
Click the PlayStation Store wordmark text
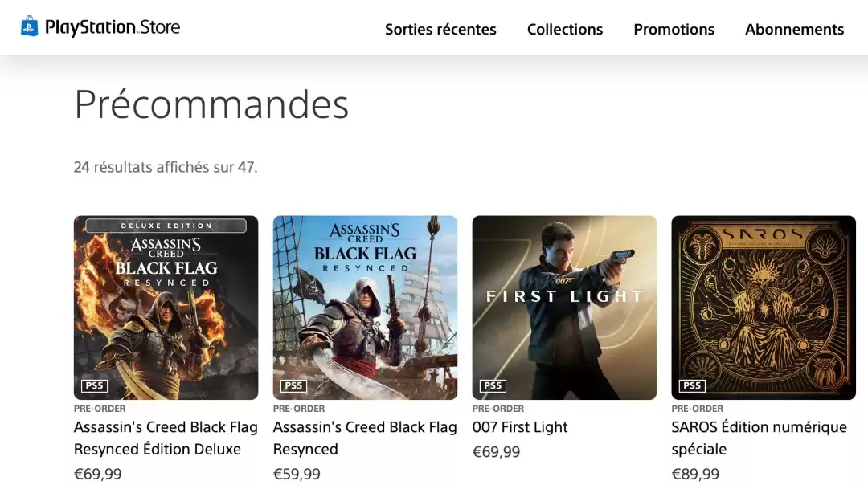113,27
